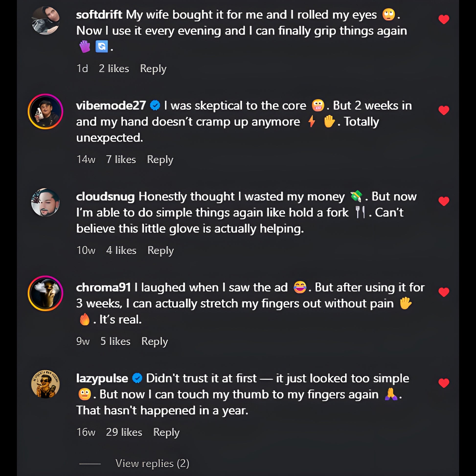The height and width of the screenshot is (476, 476).
Task: Unlike softdrift's comment with the heart
Action: (443, 20)
